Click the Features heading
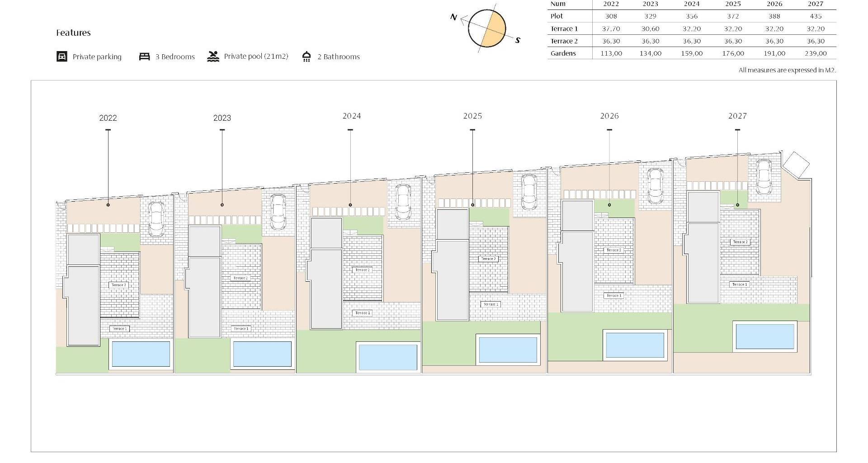The image size is (868, 463). click(73, 33)
